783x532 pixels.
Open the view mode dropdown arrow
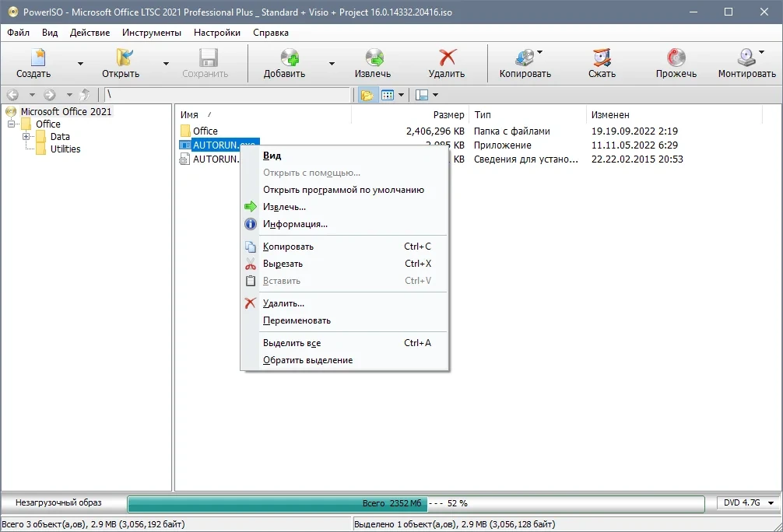pyautogui.click(x=401, y=95)
